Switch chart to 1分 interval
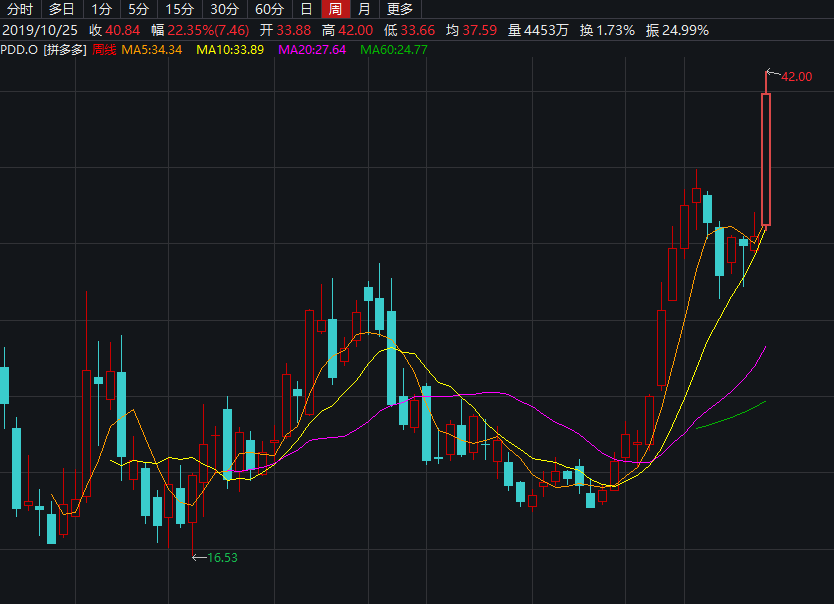Image resolution: width=834 pixels, height=604 pixels. 102,10
